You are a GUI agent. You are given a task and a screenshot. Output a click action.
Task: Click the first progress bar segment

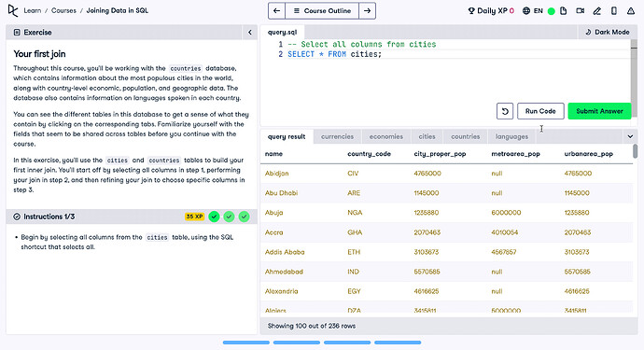(246, 343)
